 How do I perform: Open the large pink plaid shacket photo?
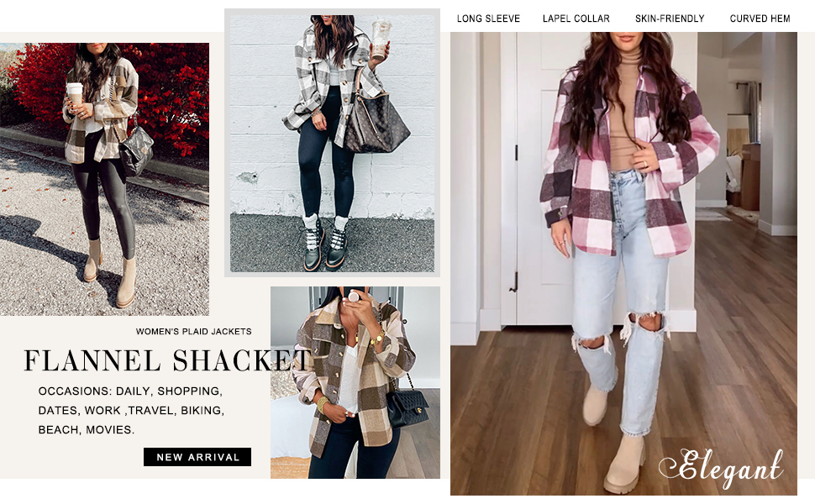tap(623, 264)
